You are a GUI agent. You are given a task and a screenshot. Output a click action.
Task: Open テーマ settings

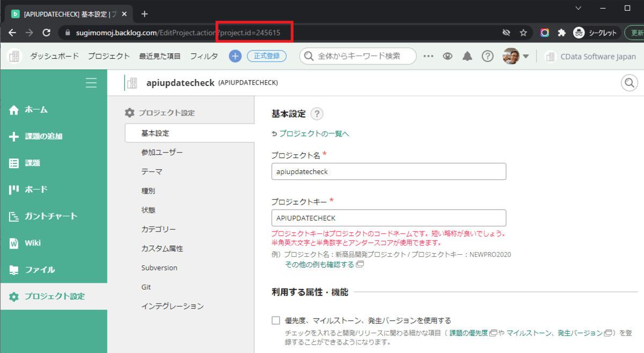click(152, 172)
